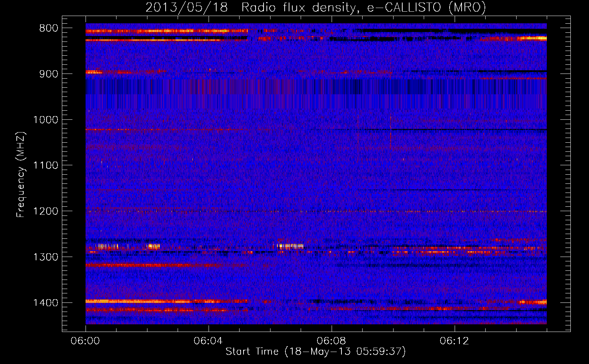Click the bright yellow band at 1400 MHz near 06:00
589x364 pixels.
[x=97, y=301]
